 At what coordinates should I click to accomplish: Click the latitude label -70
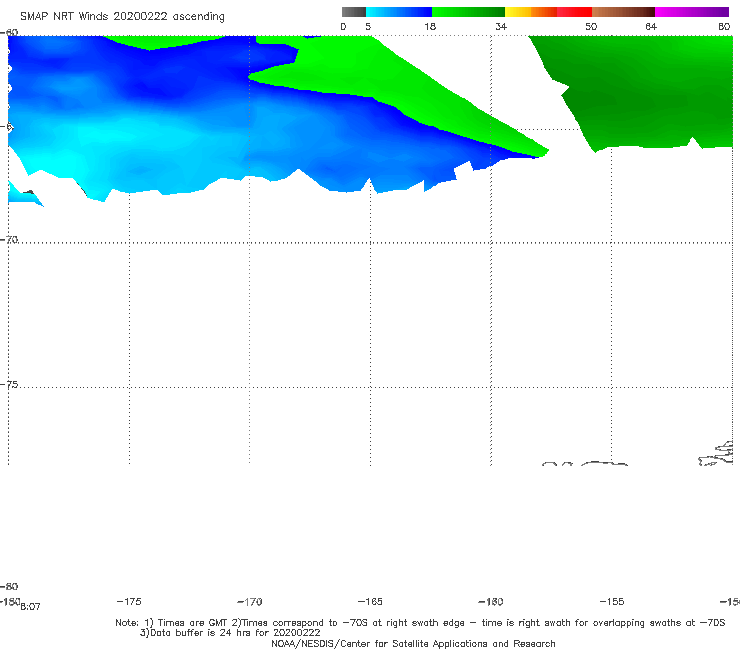click(x=9, y=240)
